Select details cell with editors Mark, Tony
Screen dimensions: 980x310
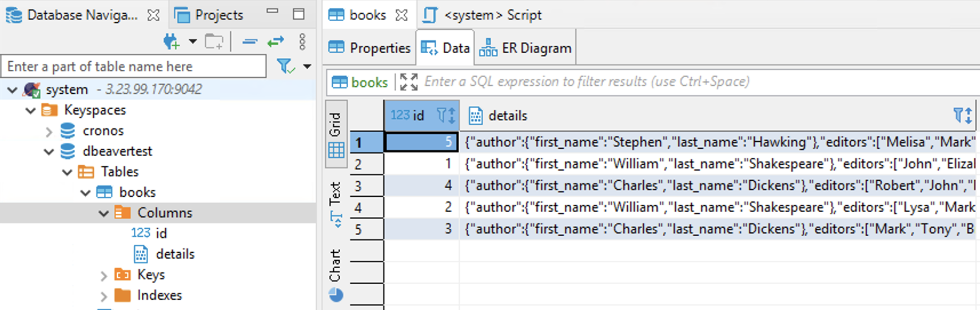(x=719, y=229)
